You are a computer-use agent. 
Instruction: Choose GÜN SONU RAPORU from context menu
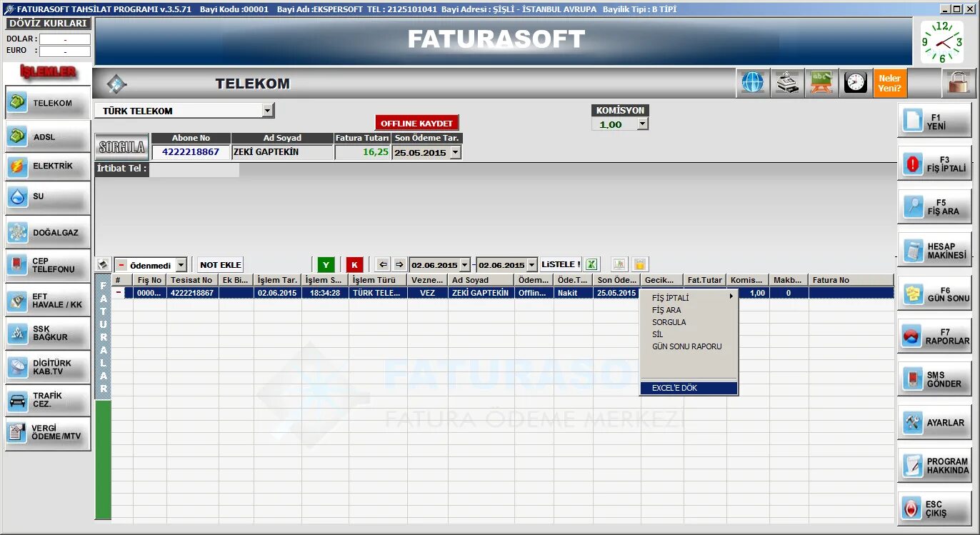(x=689, y=346)
